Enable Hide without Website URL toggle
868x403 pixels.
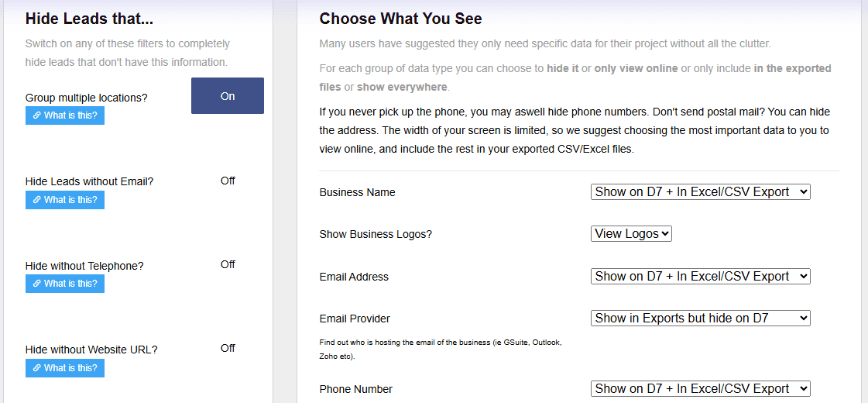coord(227,348)
